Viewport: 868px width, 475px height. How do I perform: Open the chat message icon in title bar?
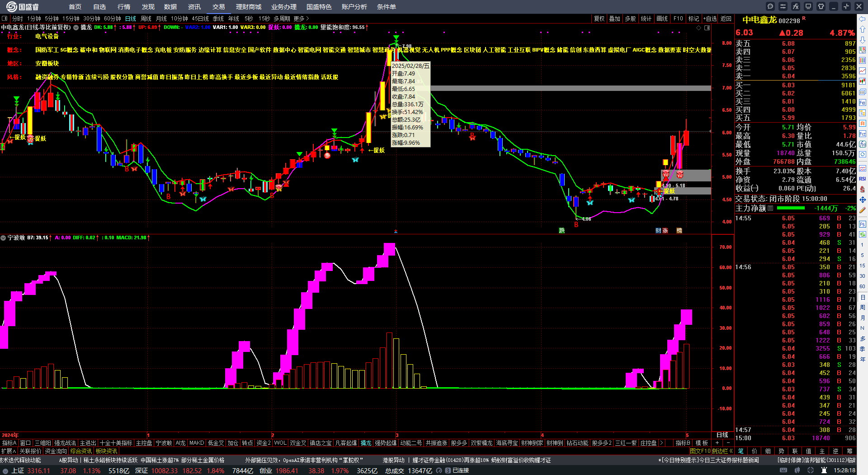click(770, 6)
